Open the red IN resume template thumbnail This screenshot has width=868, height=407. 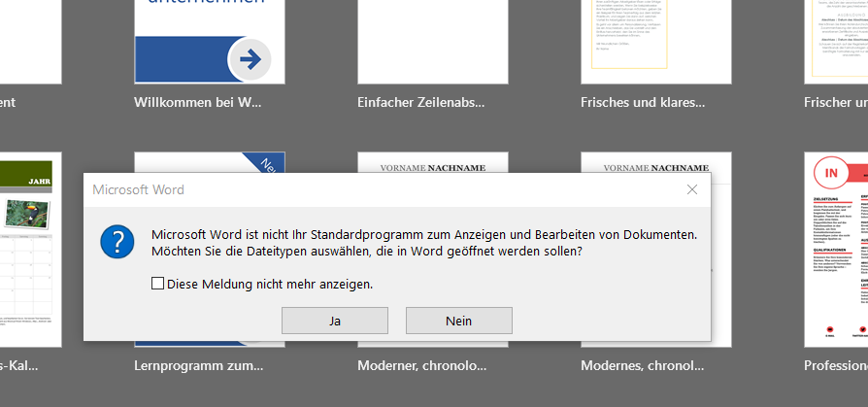pos(836,250)
